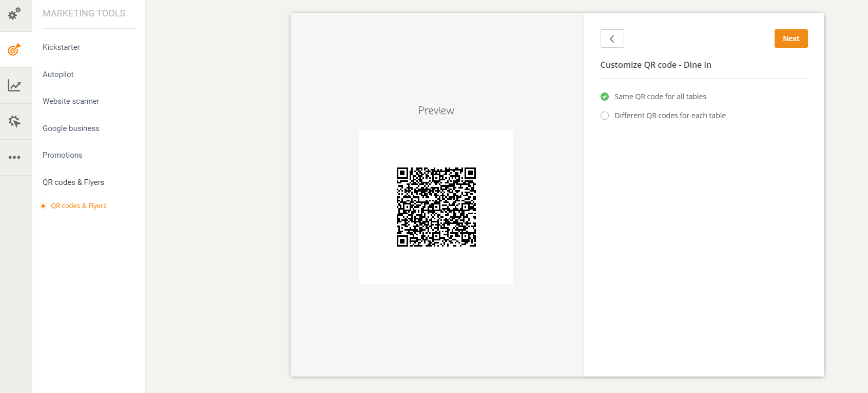868x393 pixels.
Task: Expand the QR codes & Flyers parent section
Action: [x=73, y=182]
